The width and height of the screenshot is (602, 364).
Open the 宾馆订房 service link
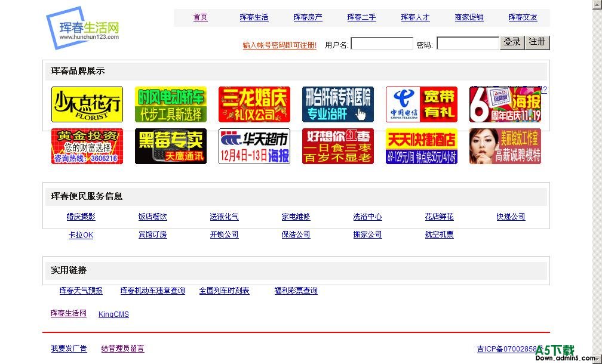153,235
